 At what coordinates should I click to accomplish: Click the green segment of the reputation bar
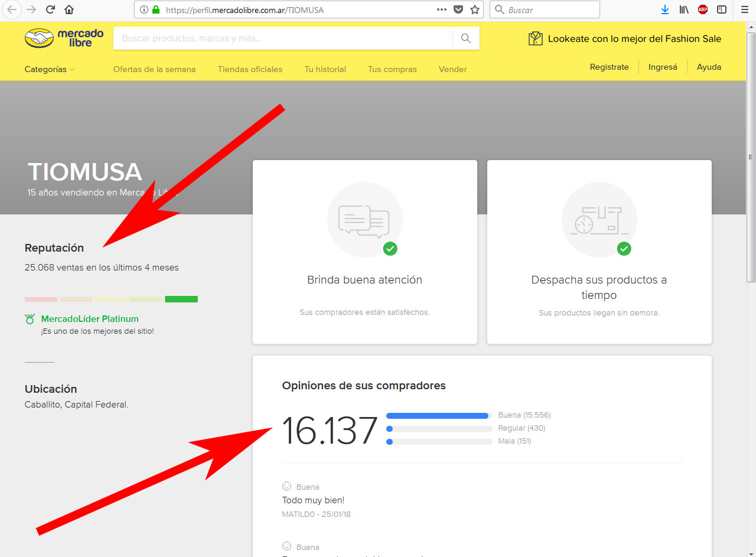pos(181,299)
